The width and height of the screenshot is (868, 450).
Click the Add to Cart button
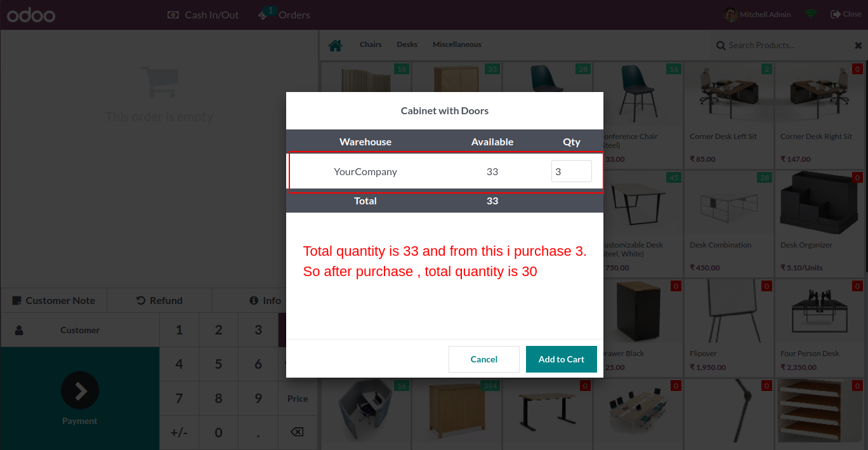coord(562,359)
